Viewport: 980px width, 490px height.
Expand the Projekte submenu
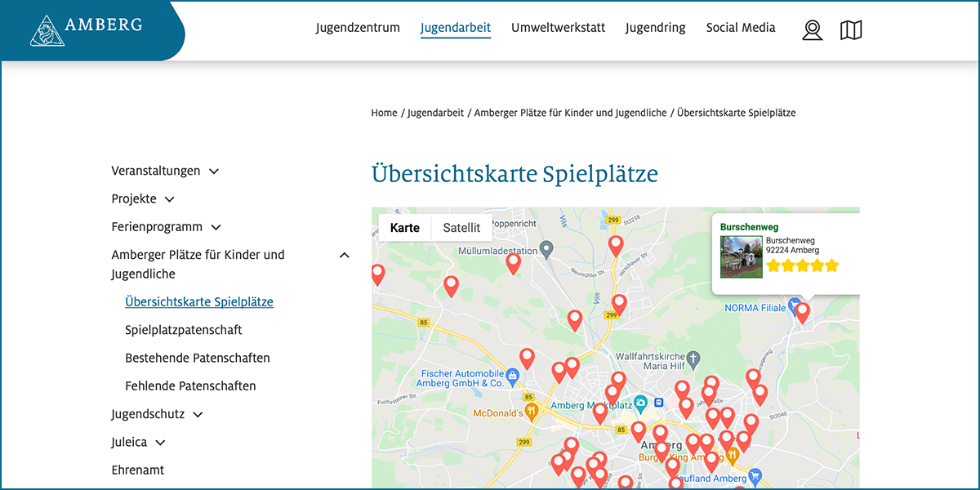click(x=170, y=199)
